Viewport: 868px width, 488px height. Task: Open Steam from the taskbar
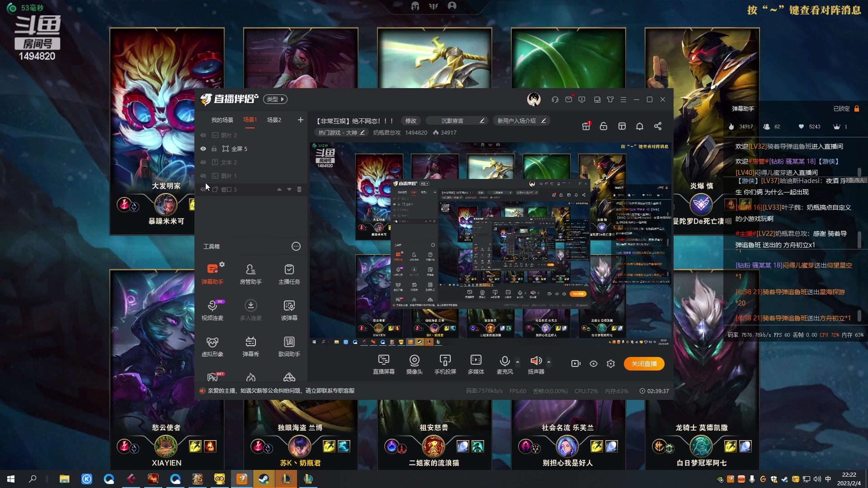[x=264, y=479]
